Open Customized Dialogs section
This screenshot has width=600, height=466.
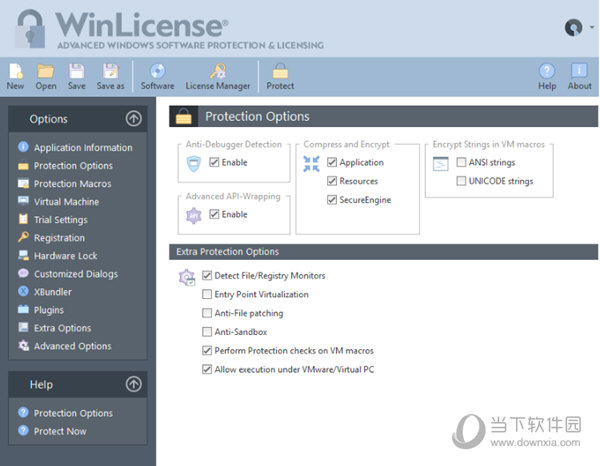(x=76, y=274)
